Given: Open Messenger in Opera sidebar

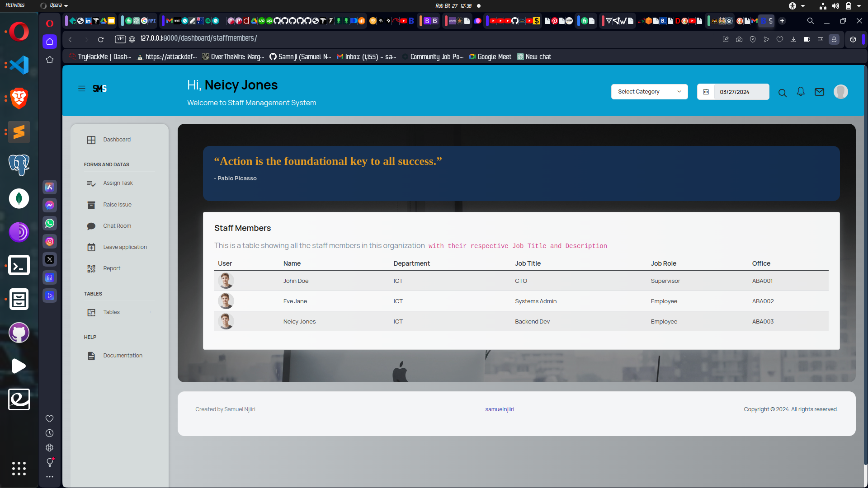Looking at the screenshot, I should point(50,205).
